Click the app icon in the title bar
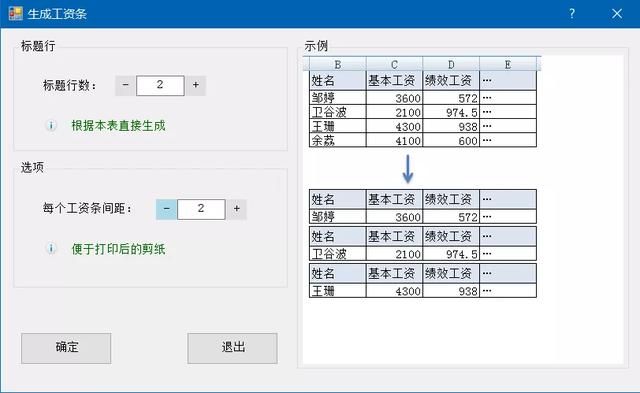The height and width of the screenshot is (393, 640). coord(16,13)
